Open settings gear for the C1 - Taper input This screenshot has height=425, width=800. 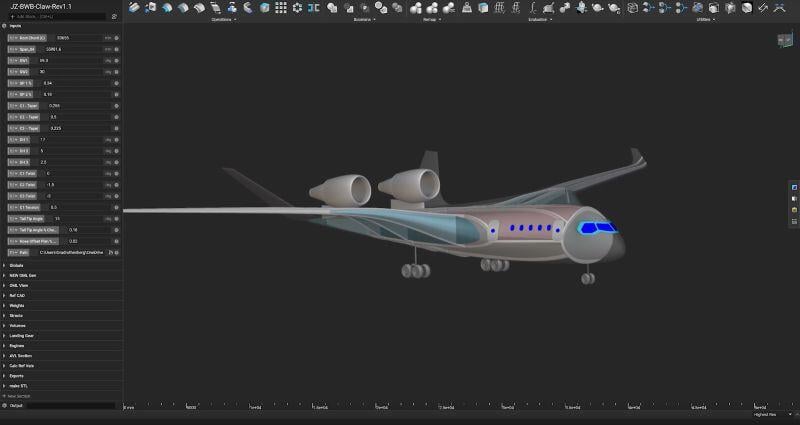116,106
